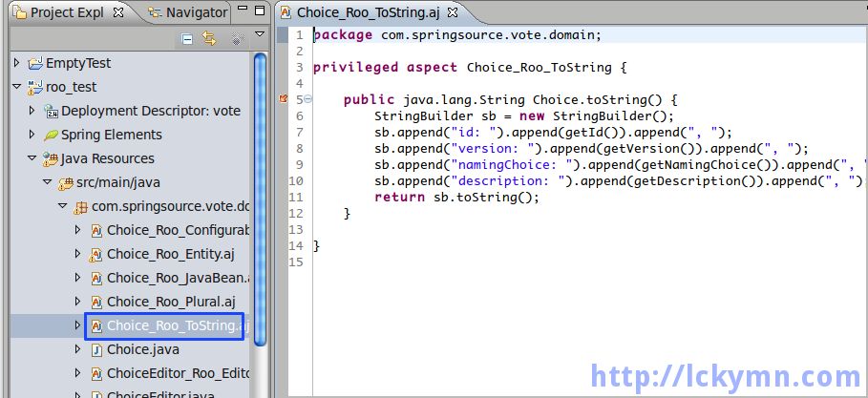The width and height of the screenshot is (868, 398).
Task: Click the sb.append("description: ") code line
Action: pyautogui.click(x=619, y=181)
